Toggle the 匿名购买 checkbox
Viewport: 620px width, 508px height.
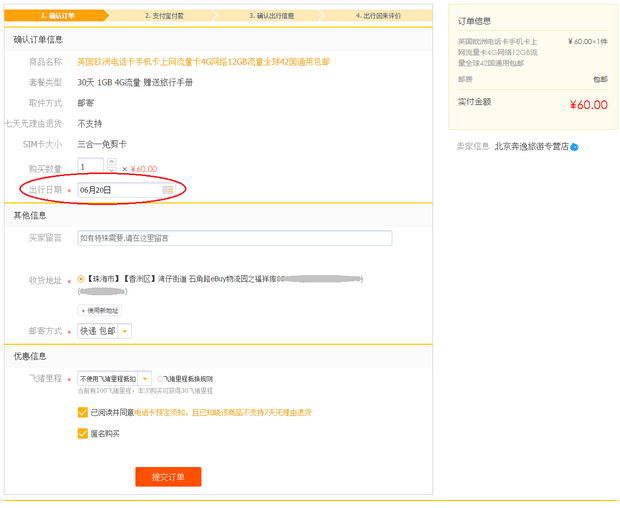83,433
